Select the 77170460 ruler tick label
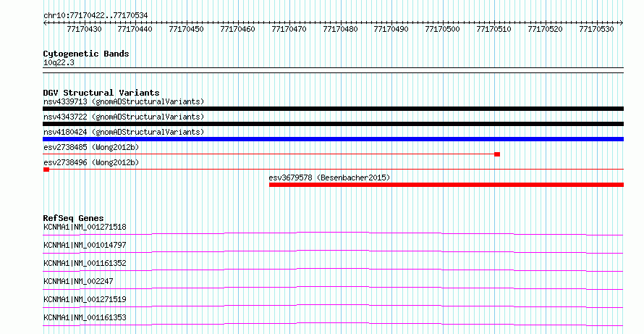The width and height of the screenshot is (644, 334). (x=237, y=29)
